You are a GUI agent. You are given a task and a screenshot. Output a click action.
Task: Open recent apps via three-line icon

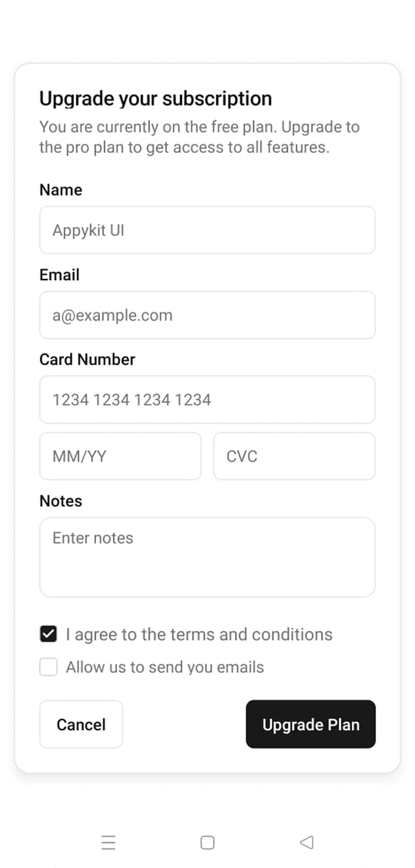click(108, 842)
